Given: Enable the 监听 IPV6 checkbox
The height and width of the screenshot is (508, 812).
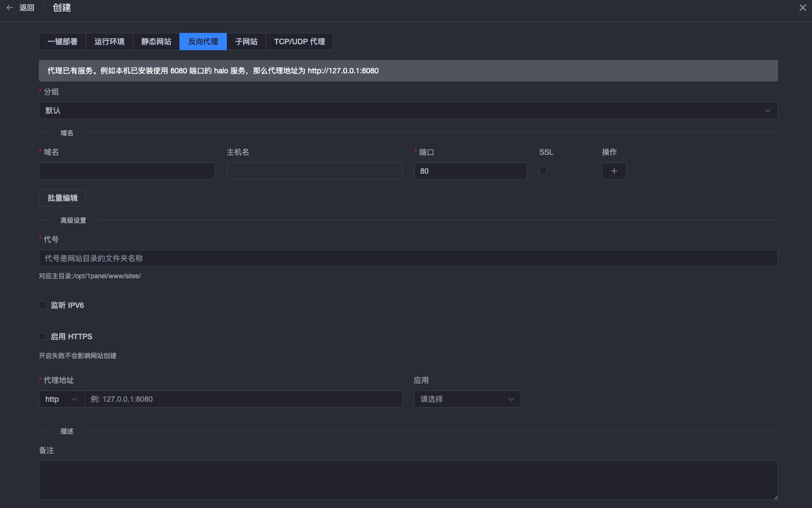Looking at the screenshot, I should [x=43, y=305].
